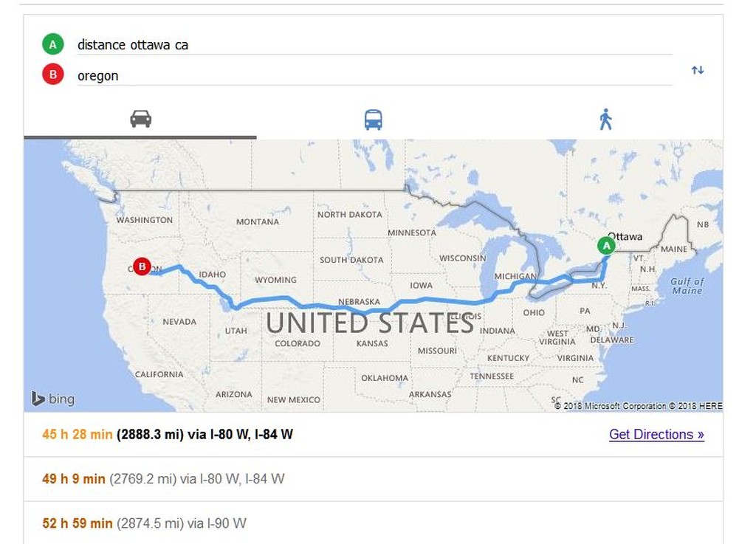Select the 45 h 28 min route option

pyautogui.click(x=373, y=434)
